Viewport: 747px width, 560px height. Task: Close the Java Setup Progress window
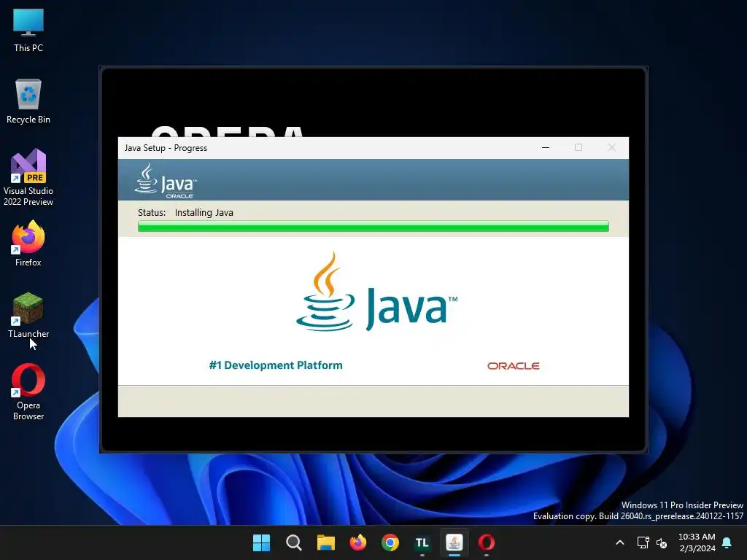tap(612, 147)
